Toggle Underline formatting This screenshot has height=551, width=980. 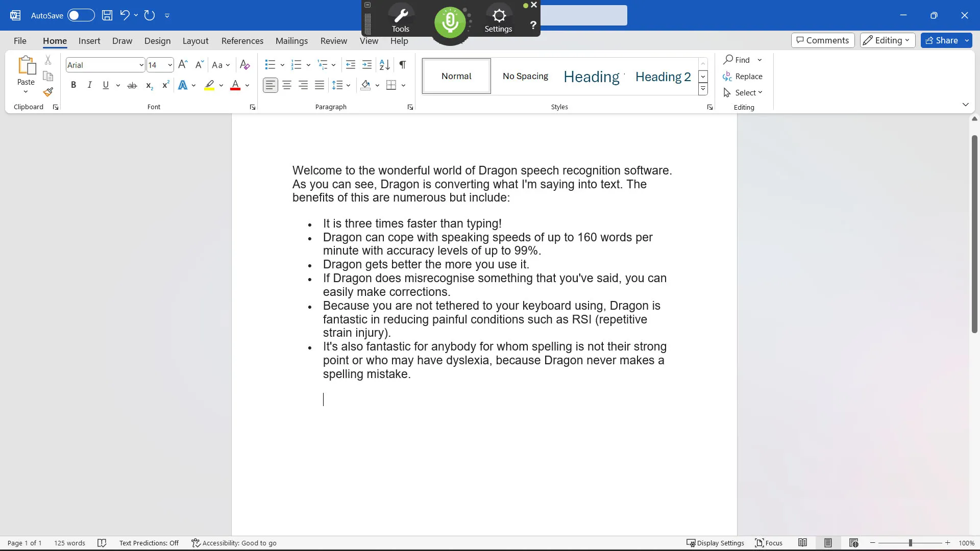tap(106, 85)
